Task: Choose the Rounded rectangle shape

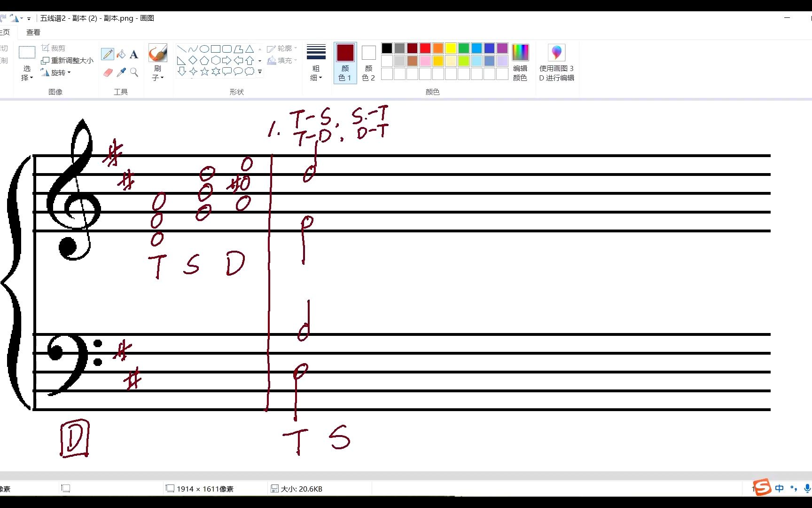Action: coord(227,49)
